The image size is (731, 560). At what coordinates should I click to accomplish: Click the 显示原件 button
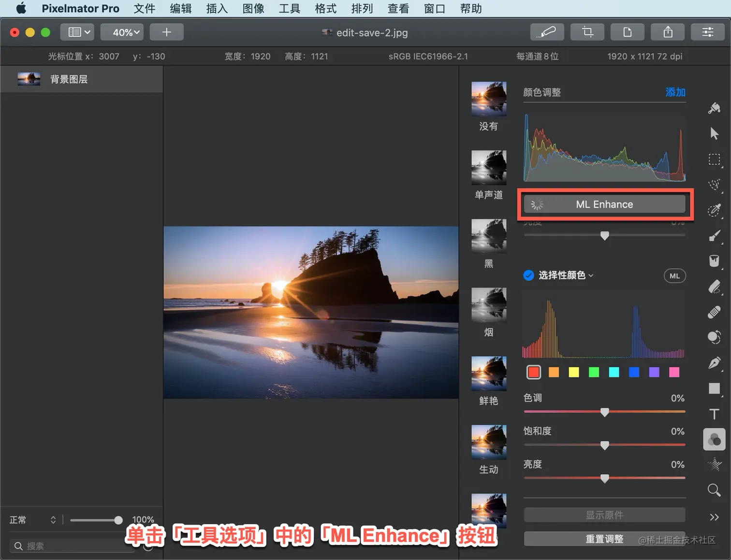(x=604, y=515)
